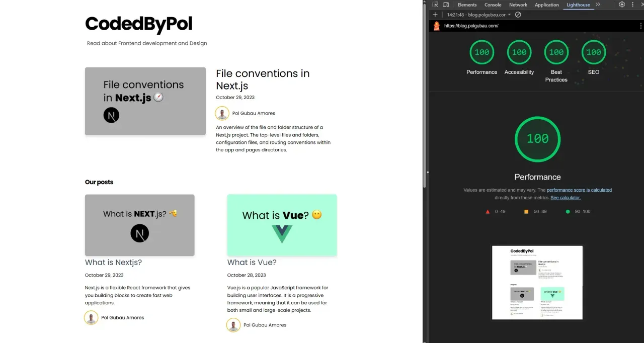Open DevTools settings gear
This screenshot has width=644, height=343.
coord(622,5)
